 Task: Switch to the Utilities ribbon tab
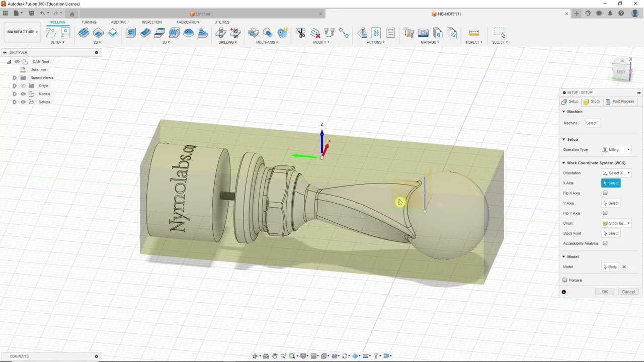222,22
